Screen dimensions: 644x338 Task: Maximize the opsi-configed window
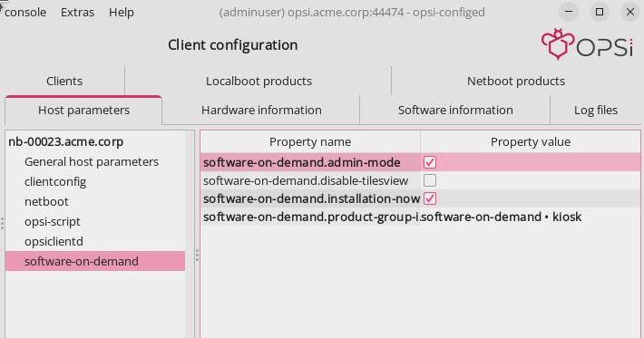coord(600,12)
